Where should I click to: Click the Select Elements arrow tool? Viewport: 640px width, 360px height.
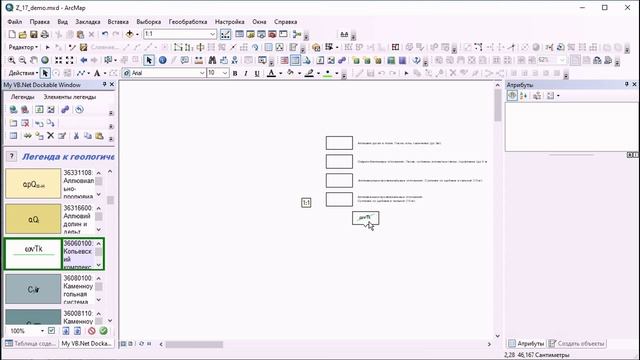tap(149, 60)
